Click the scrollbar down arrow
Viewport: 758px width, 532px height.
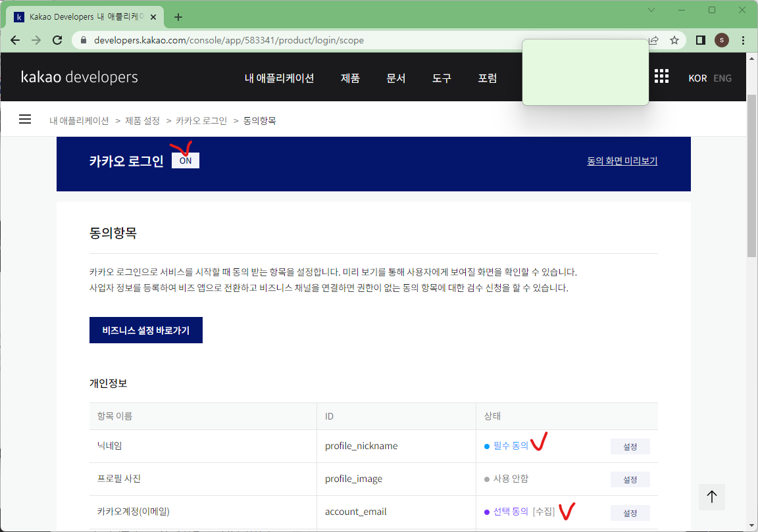751,525
